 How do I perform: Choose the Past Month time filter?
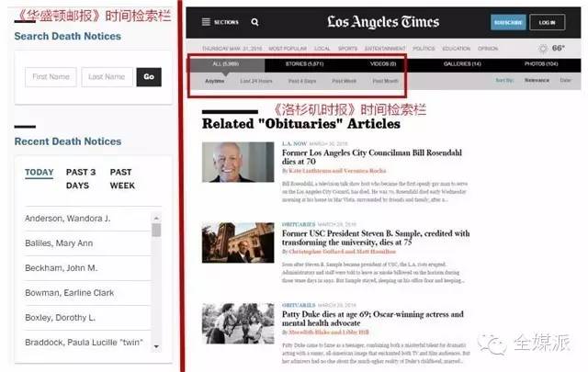click(x=385, y=81)
